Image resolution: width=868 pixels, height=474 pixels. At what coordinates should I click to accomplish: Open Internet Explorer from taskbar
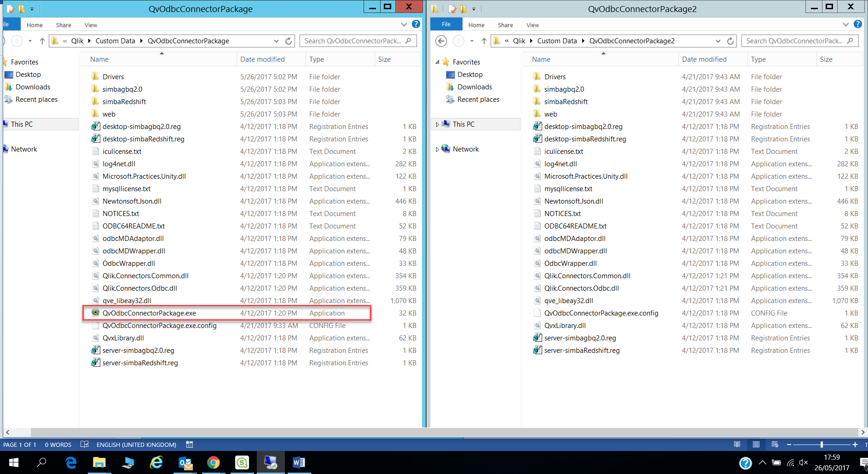(156, 462)
